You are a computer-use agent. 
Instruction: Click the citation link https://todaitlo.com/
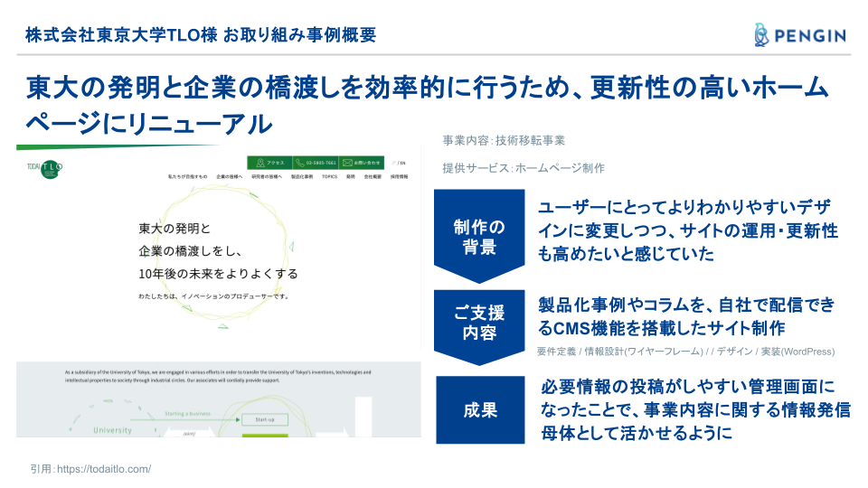tap(103, 469)
